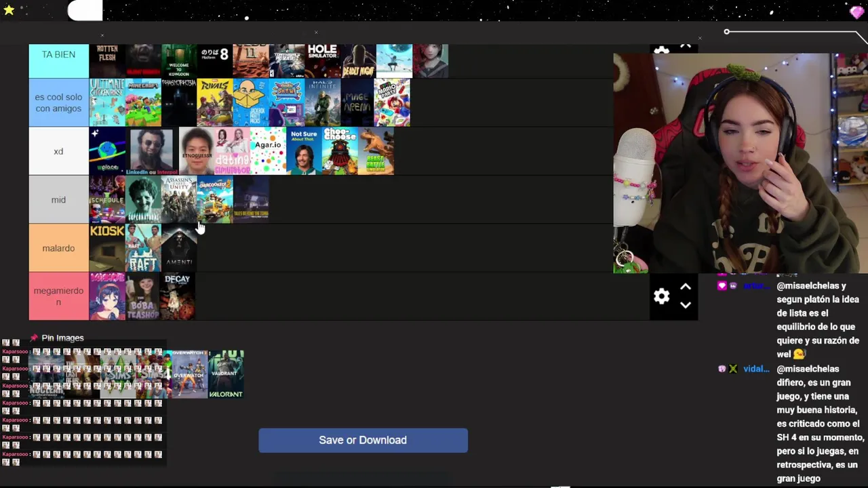Click the Schedule I game cover
The height and width of the screenshot is (488, 868).
click(107, 200)
